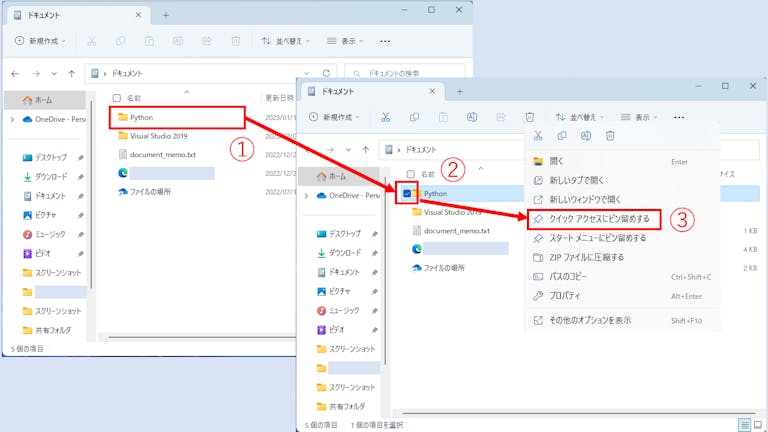This screenshot has width=768, height=432.
Task: Add new tab in back window
Action: click(x=166, y=16)
